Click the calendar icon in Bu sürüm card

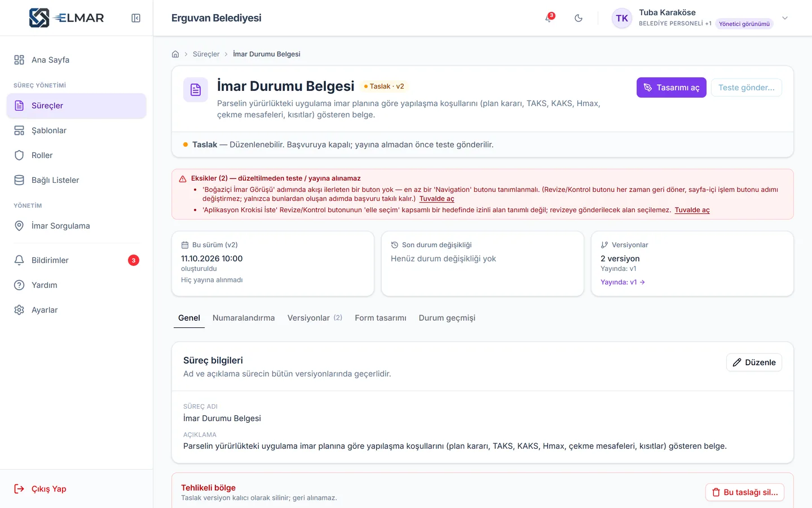tap(185, 245)
